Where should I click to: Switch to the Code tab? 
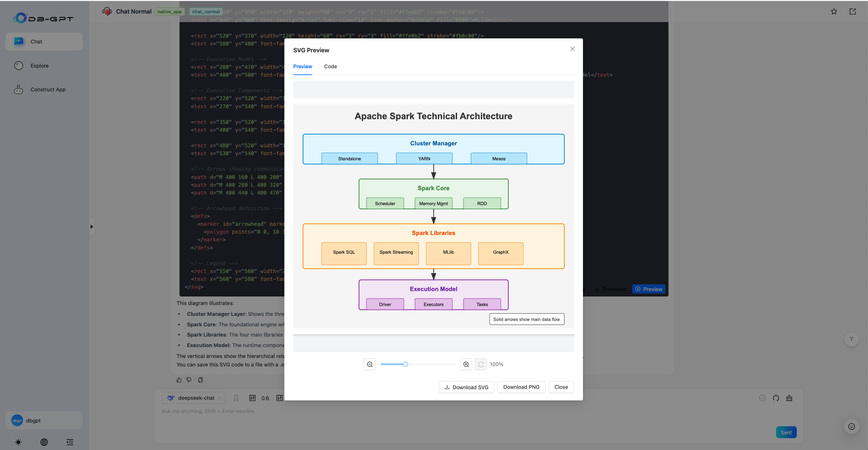click(x=330, y=67)
